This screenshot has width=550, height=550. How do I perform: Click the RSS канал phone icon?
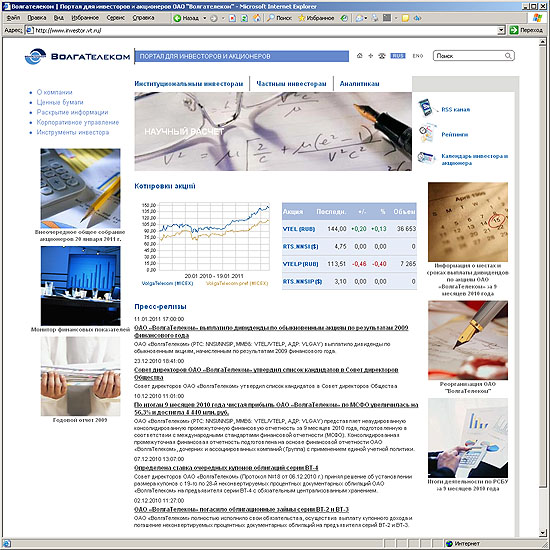[426, 108]
